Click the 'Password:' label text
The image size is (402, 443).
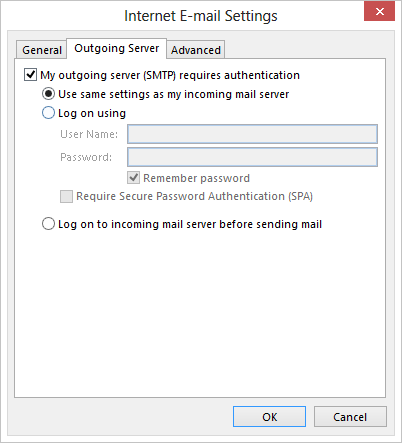[86, 157]
